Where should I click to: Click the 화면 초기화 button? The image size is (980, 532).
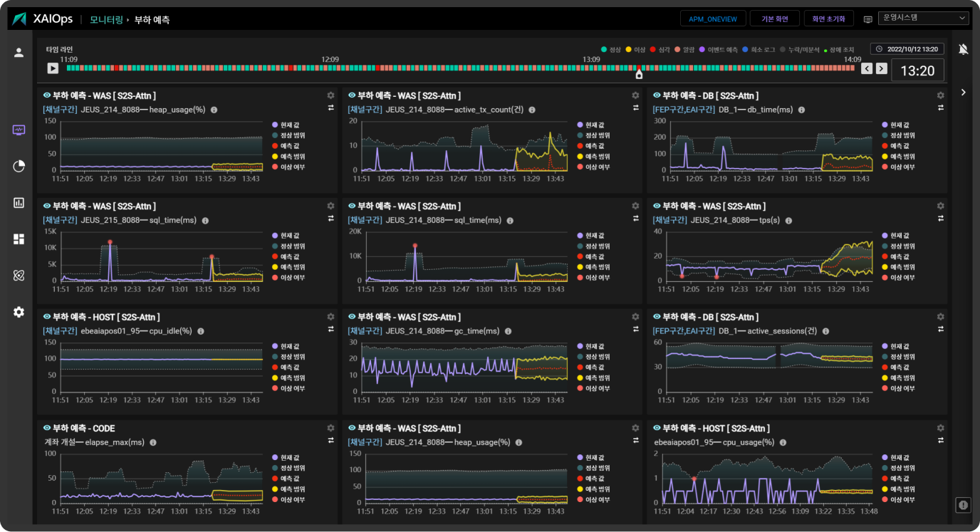[829, 19]
